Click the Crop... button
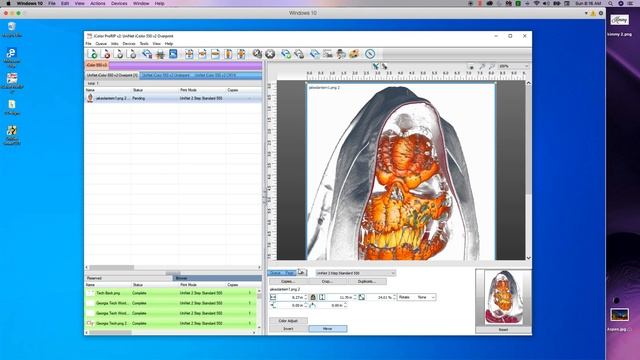This screenshot has height=360, width=640. tap(327, 282)
